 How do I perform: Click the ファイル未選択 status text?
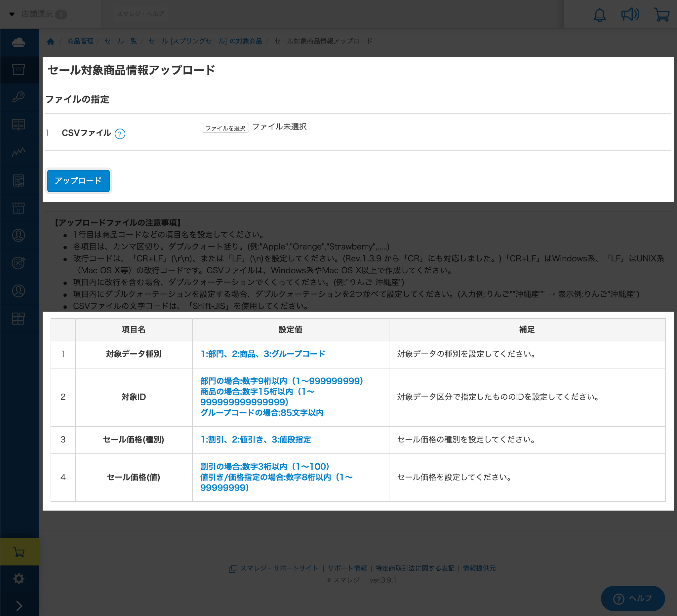click(x=279, y=127)
